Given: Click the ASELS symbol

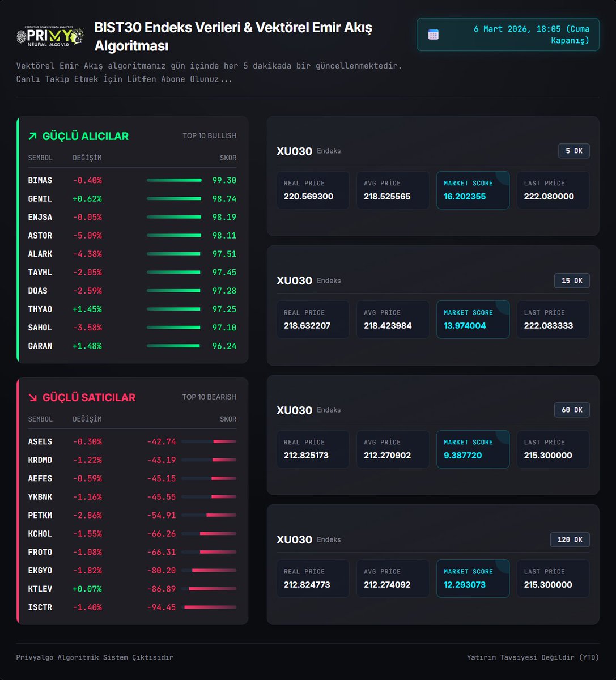Looking at the screenshot, I should click(x=40, y=441).
